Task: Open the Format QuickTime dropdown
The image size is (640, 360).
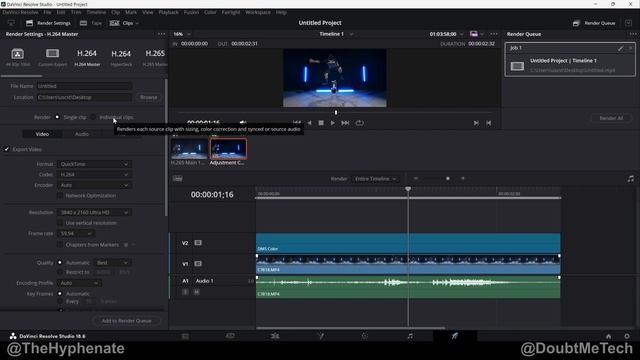Action: [x=94, y=164]
